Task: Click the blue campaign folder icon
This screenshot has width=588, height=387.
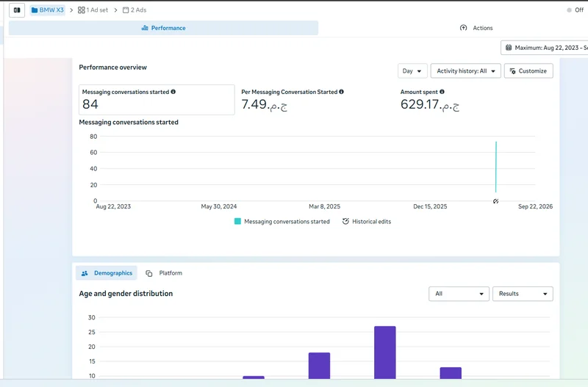Action: (35, 10)
